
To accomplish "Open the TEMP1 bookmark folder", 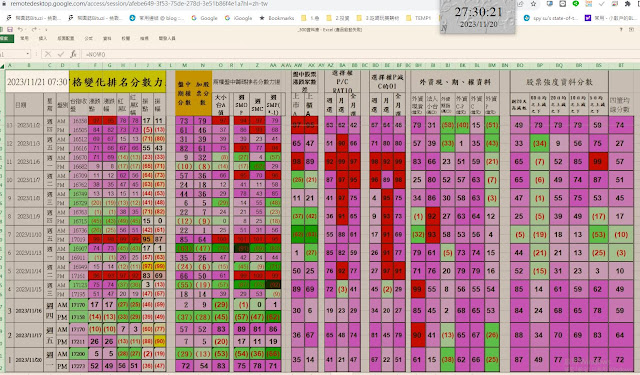I will (x=418, y=18).
